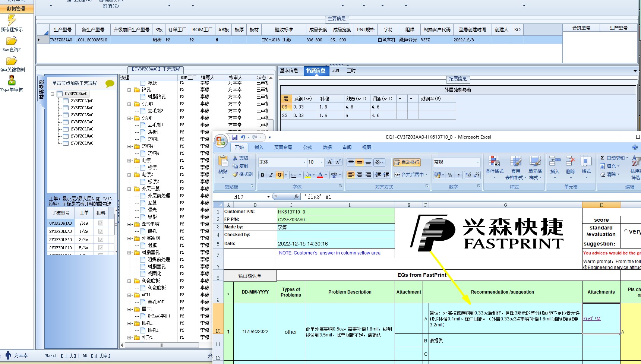Screen dimensions: 641x364
Task: Click the 数据管理 sidebar header button
Action: (16, 9)
